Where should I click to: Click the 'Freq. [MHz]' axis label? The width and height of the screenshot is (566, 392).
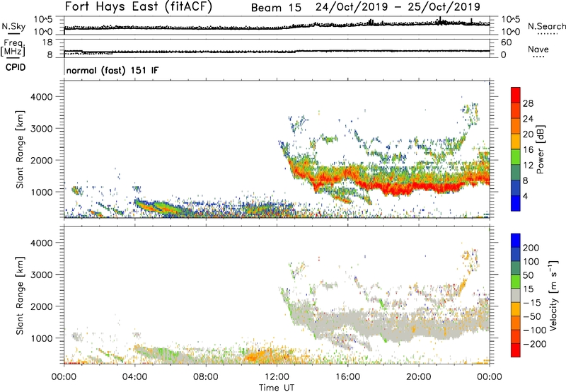[13, 47]
